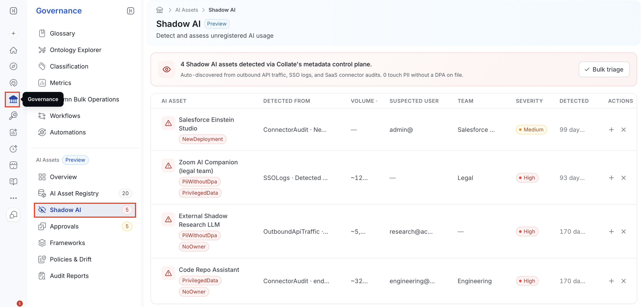
Task: Click NoOwner tag on Code Repo Assistant
Action: coord(194,292)
